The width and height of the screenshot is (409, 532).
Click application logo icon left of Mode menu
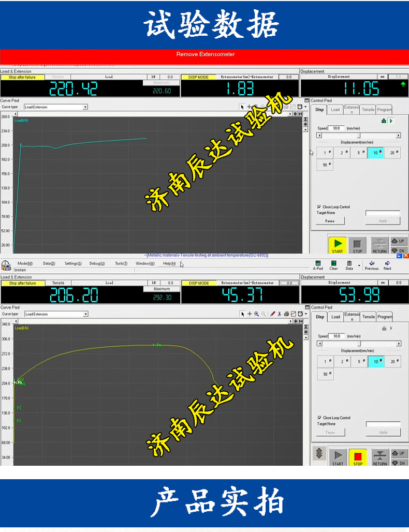pyautogui.click(x=6, y=264)
